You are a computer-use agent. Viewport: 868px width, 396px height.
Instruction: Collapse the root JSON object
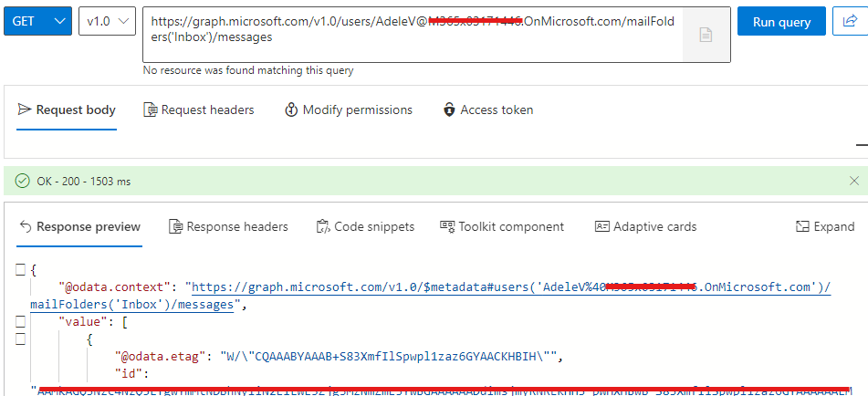[x=20, y=270]
